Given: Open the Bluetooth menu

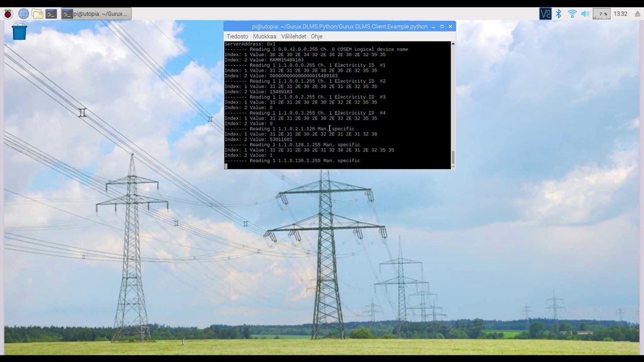Looking at the screenshot, I should (558, 14).
